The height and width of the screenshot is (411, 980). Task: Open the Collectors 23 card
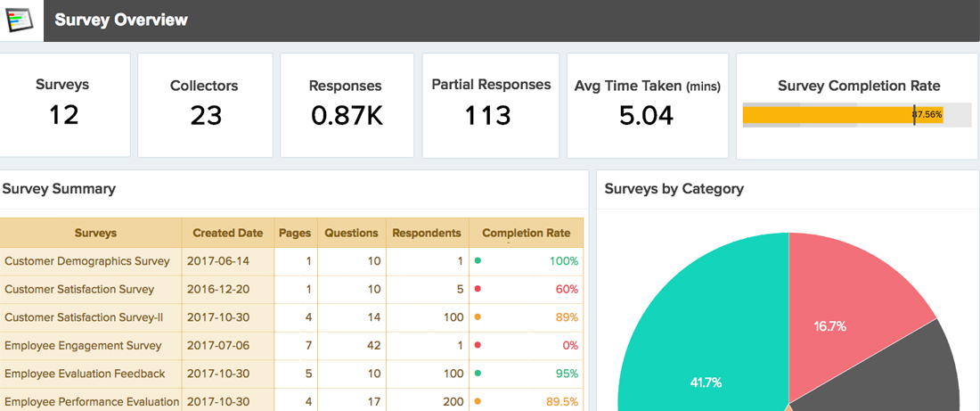click(x=205, y=104)
